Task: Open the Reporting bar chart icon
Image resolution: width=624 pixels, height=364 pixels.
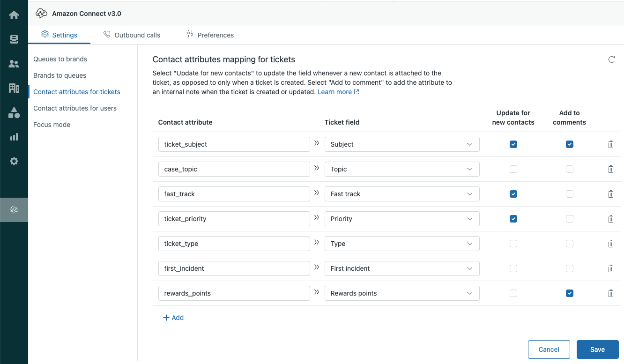Action: click(x=14, y=137)
